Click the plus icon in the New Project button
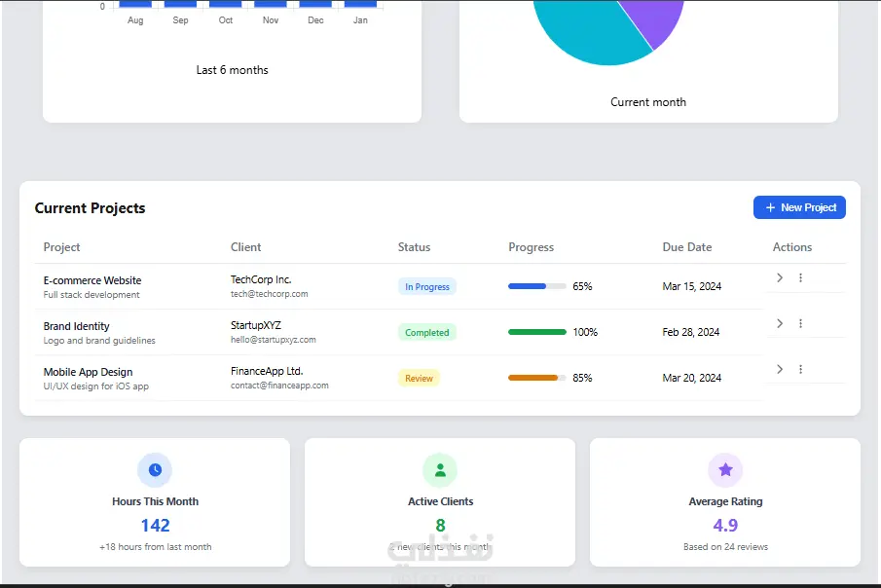The width and height of the screenshot is (881, 588). point(770,207)
